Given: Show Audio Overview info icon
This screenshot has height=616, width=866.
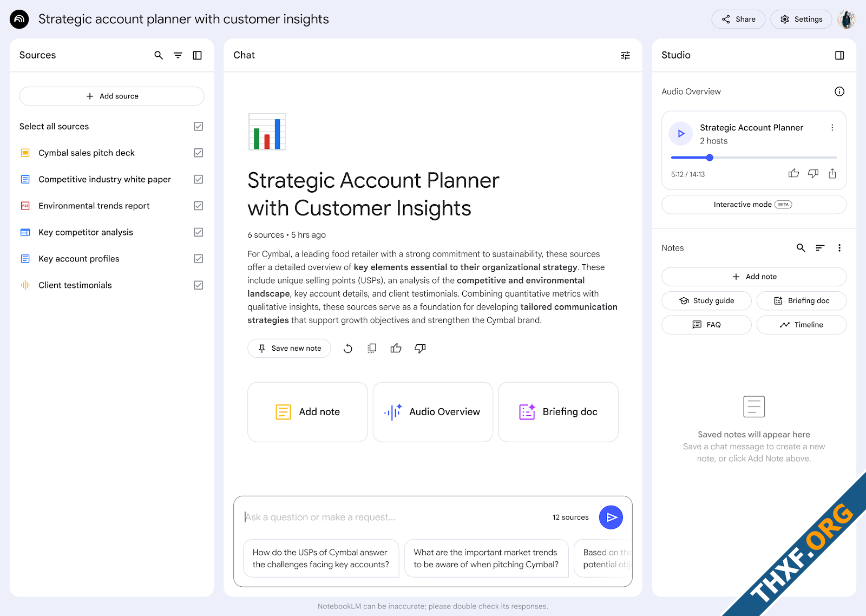Looking at the screenshot, I should point(839,91).
